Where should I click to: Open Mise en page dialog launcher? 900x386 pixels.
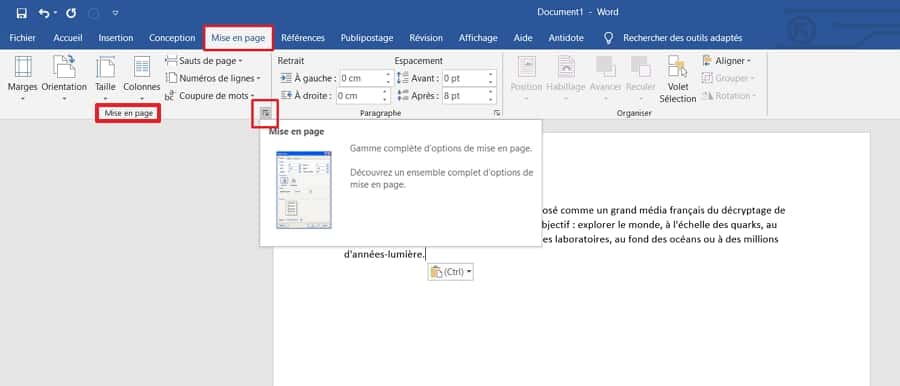click(265, 113)
